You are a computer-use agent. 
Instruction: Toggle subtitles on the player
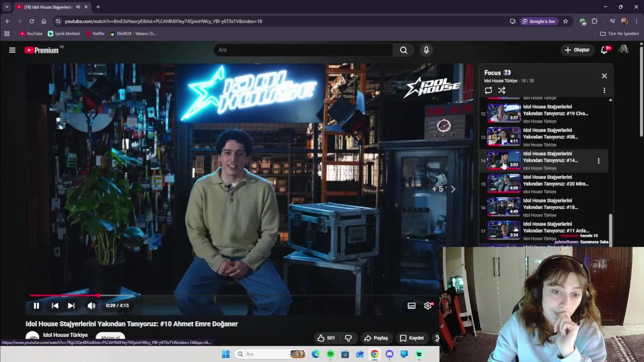point(412,306)
